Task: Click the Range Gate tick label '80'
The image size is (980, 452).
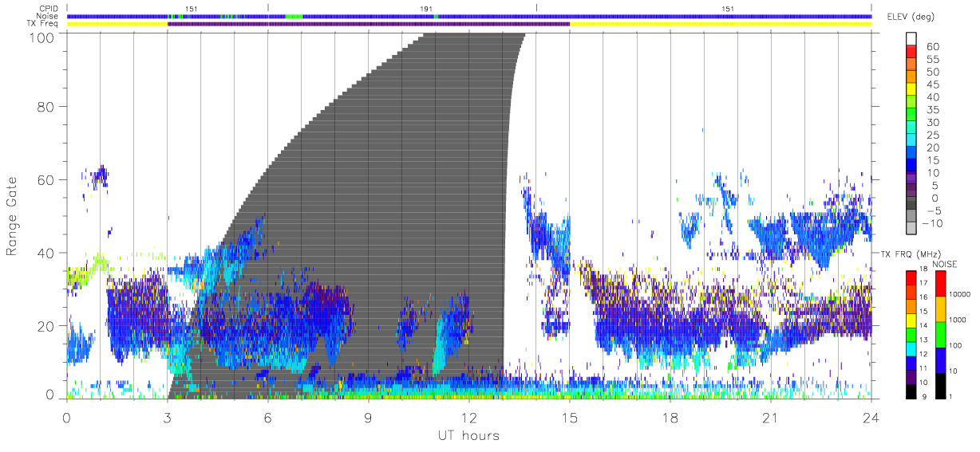Action: click(46, 106)
